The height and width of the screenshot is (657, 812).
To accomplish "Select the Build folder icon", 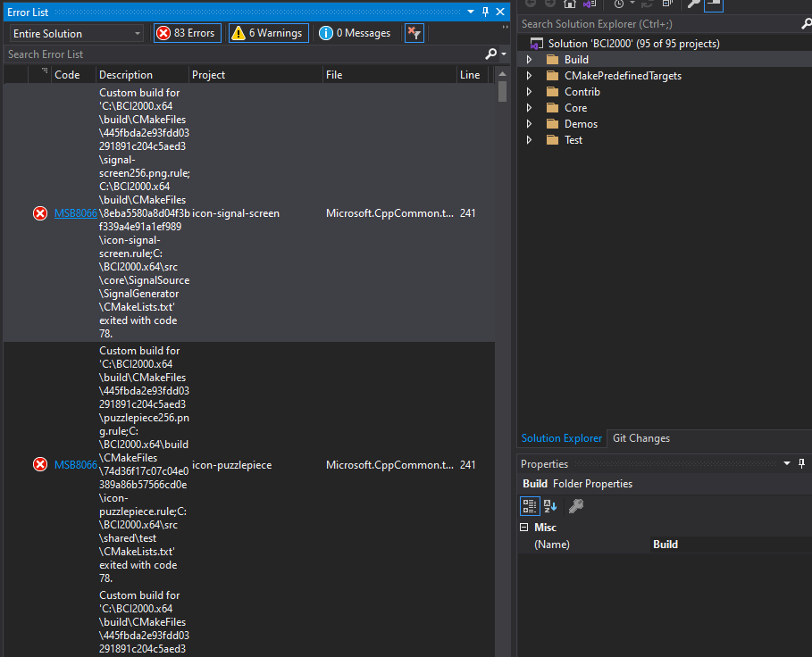I will 553,60.
